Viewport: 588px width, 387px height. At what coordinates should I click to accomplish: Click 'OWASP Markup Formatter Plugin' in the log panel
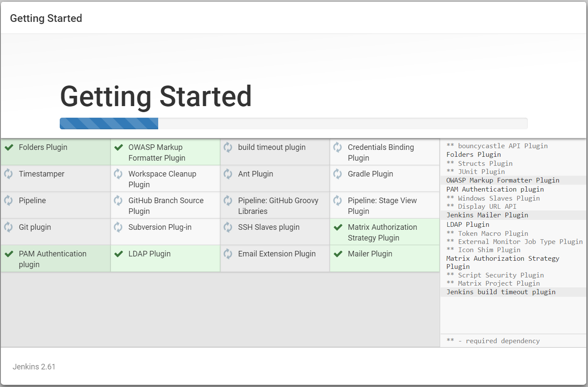pos(503,180)
